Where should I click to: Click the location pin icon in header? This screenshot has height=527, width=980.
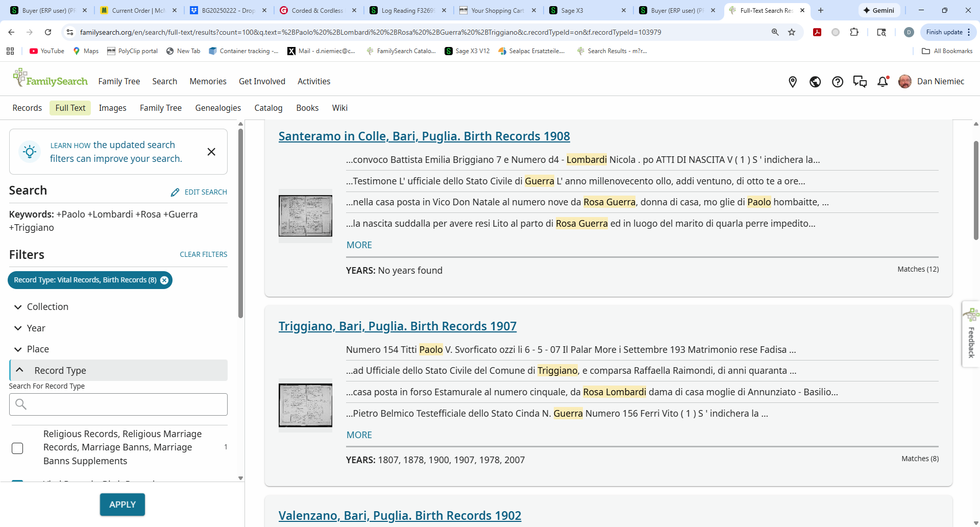(x=793, y=82)
